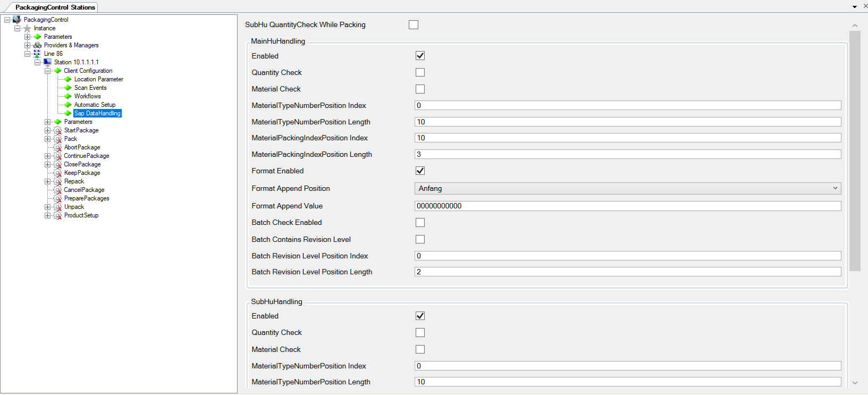Select Scan Events tree item
Image resolution: width=868 pixels, height=395 pixels.
[90, 88]
